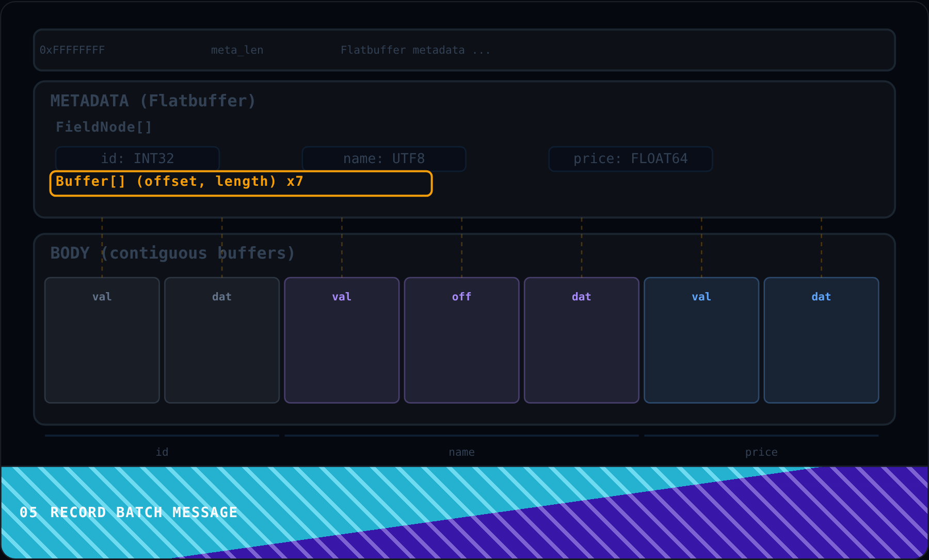Click the METADATA (Flatbuffer) heading
The width and height of the screenshot is (929, 560).
point(153,101)
